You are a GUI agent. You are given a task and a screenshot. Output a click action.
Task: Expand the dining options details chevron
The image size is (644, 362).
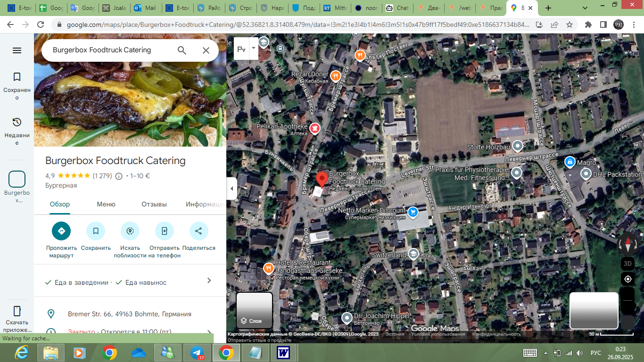point(209,281)
